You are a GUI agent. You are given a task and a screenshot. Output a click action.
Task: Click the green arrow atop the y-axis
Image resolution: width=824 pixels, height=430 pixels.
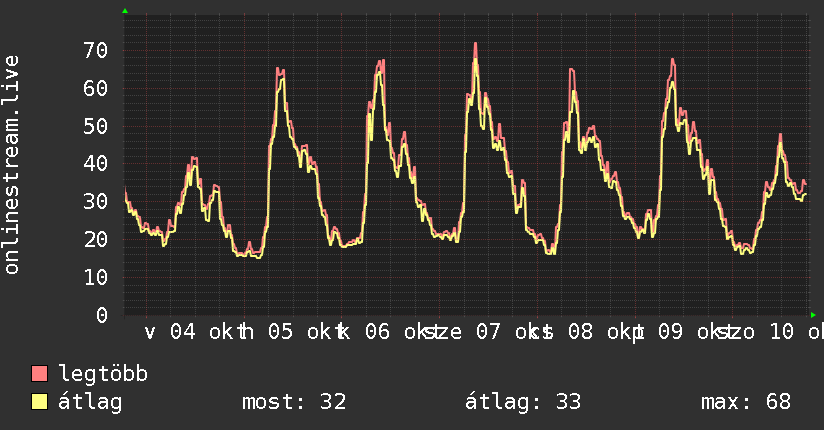[125, 11]
